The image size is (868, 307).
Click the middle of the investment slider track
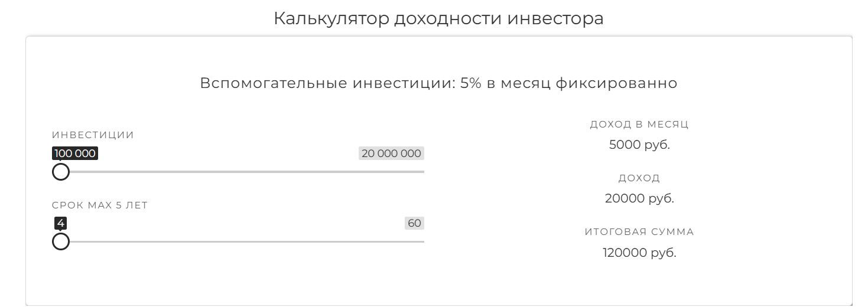[x=242, y=172]
